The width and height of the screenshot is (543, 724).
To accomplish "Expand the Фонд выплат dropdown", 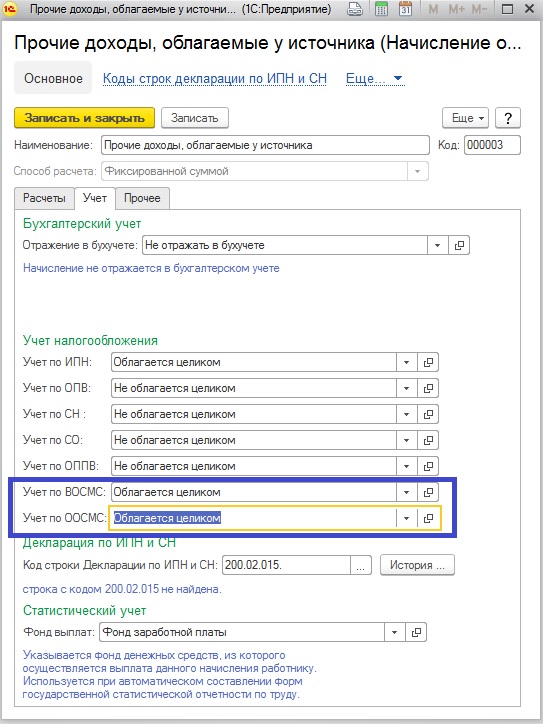I will 394,633.
